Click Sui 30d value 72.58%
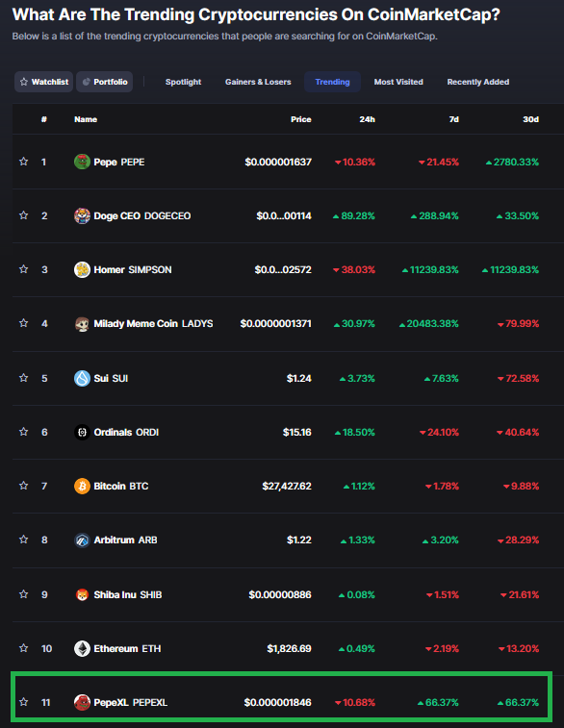 (x=518, y=378)
